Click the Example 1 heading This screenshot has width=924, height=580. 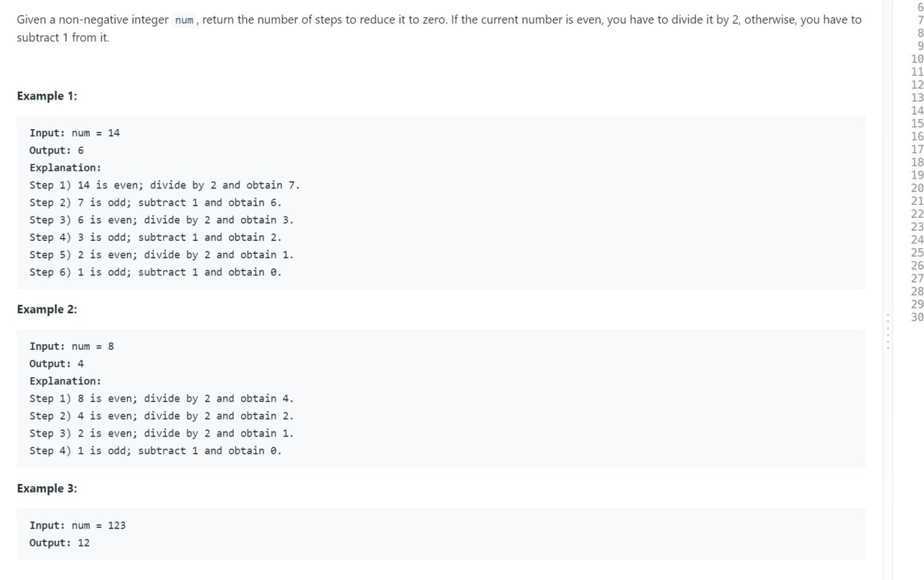pyautogui.click(x=47, y=96)
